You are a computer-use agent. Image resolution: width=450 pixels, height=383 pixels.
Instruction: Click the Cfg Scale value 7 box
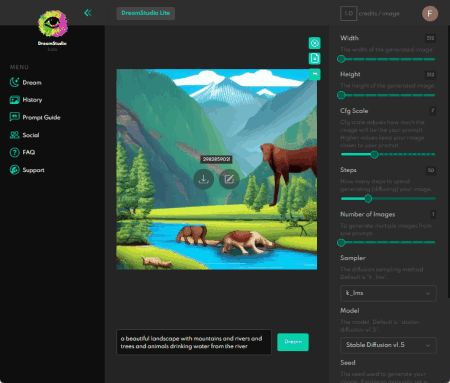click(x=432, y=111)
